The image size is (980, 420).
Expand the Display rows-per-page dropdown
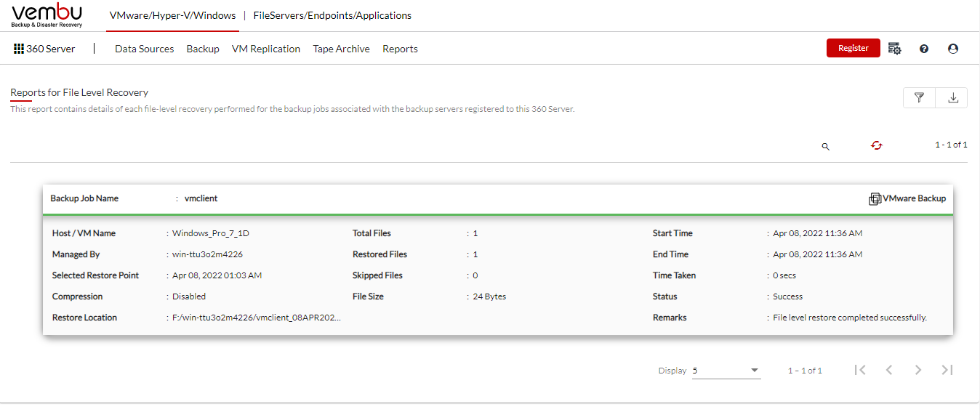pos(726,371)
